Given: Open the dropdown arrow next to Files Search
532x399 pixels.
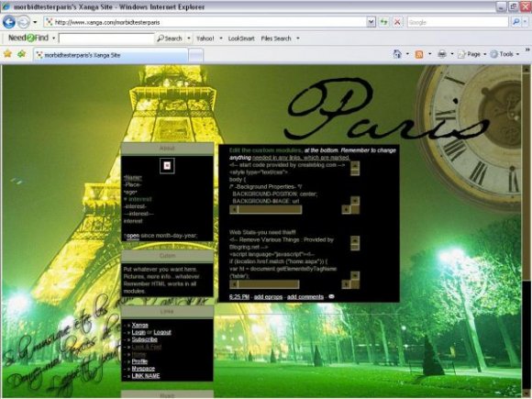Looking at the screenshot, I should pyautogui.click(x=298, y=39).
